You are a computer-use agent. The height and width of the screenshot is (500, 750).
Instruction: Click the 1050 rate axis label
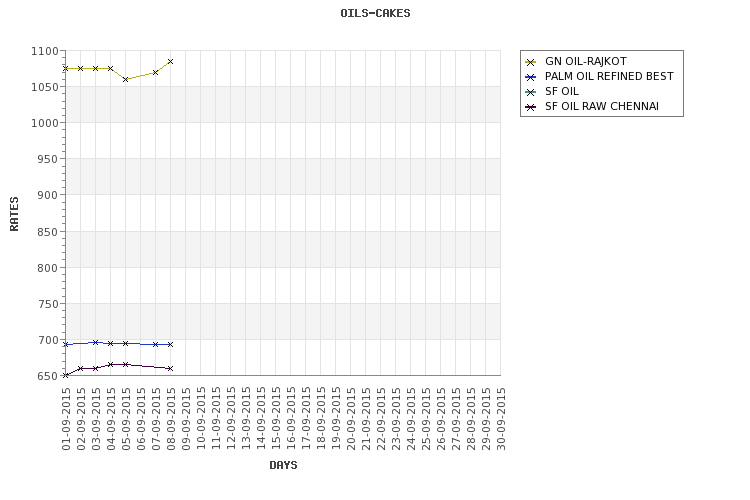[45, 87]
